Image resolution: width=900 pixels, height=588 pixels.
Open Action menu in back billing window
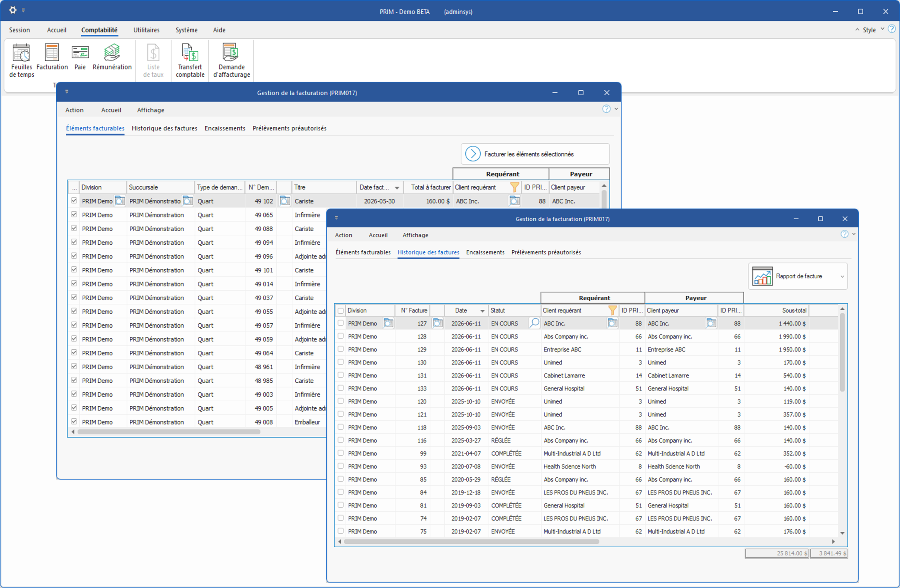tap(74, 110)
